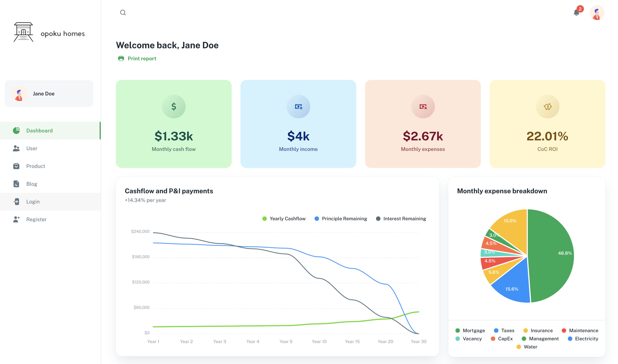Toggle the Mortgage legend entry
The width and height of the screenshot is (618, 364).
(470, 330)
